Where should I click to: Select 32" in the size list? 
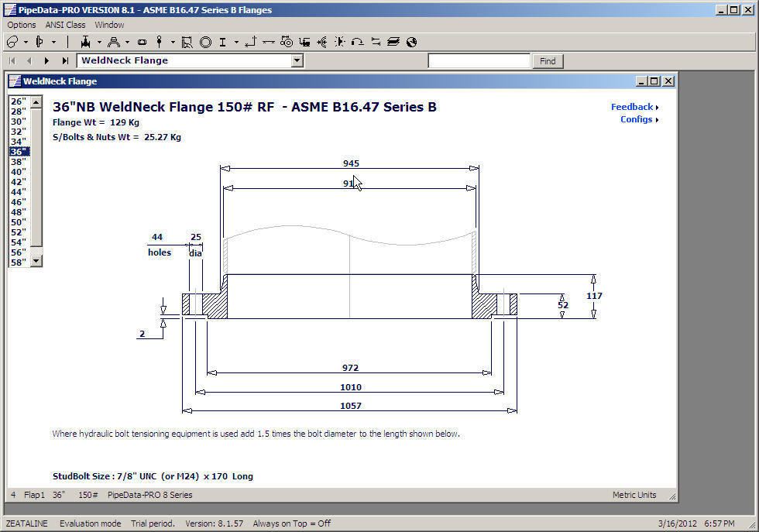(19, 132)
